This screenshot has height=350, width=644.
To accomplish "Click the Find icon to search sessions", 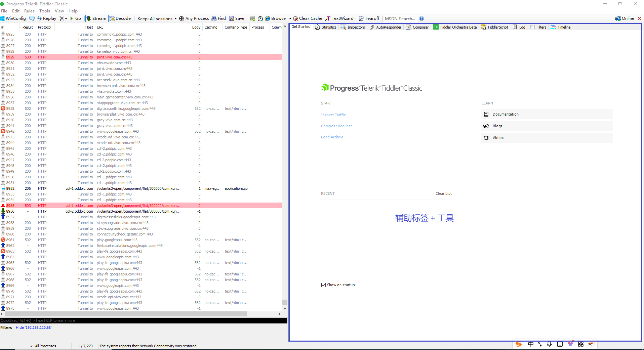I will 218,18.
